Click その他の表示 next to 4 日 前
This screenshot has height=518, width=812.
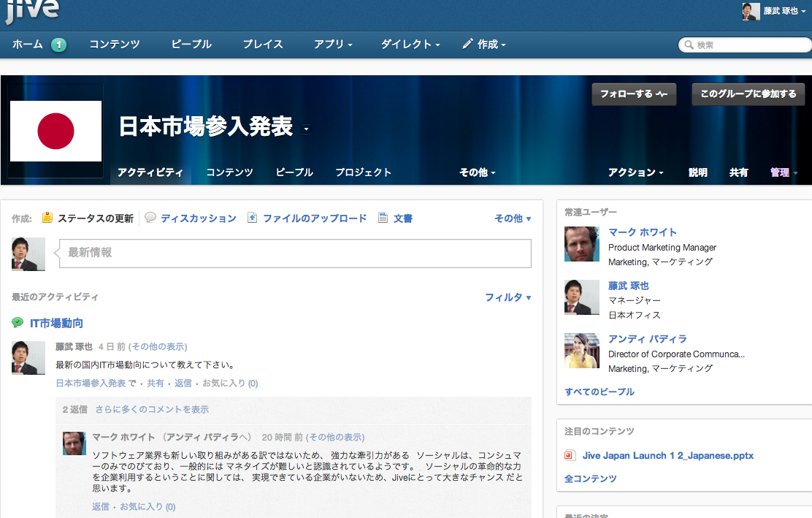coord(158,346)
